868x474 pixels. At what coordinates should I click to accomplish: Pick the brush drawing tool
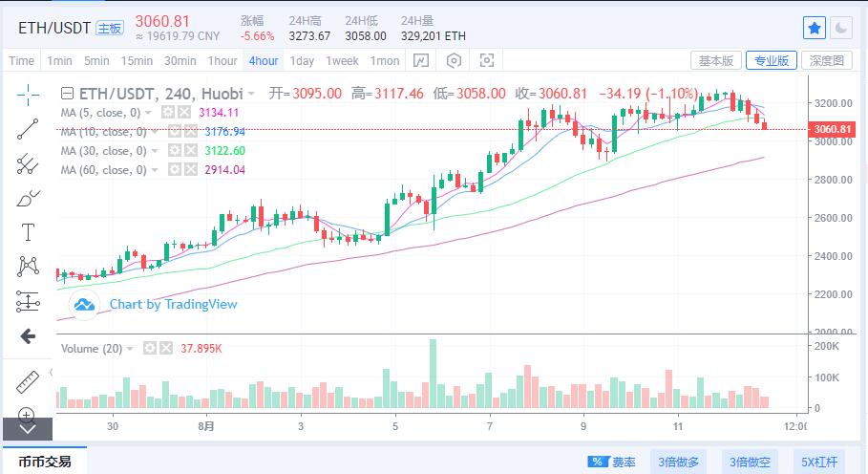(28, 198)
